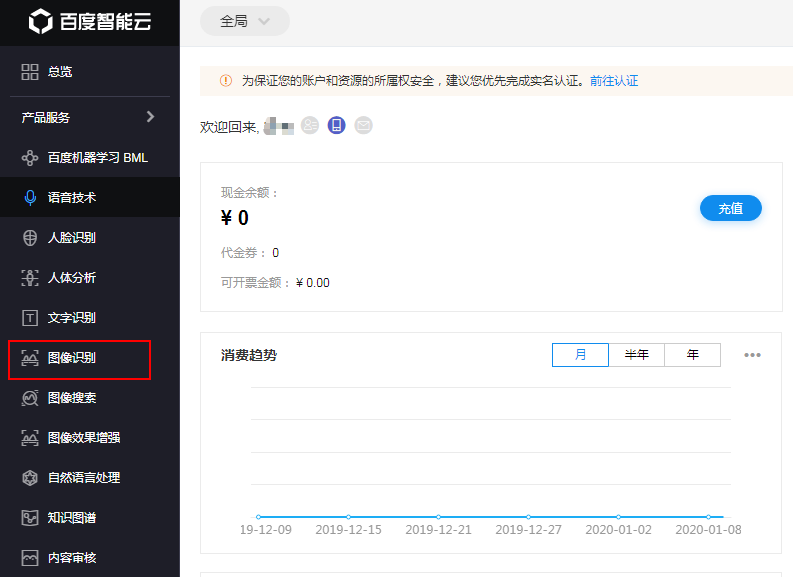This screenshot has width=793, height=577.
Task: Expand the 产品服务 arrow
Action: [150, 117]
